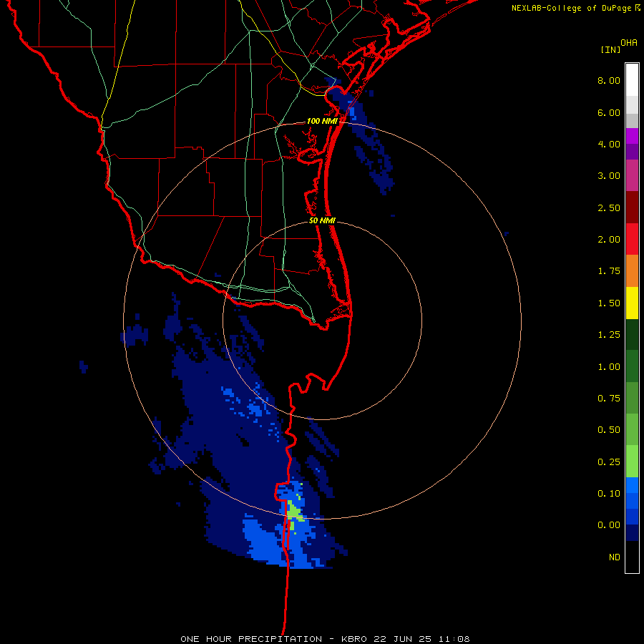Click the 1.25 legend value

pyautogui.click(x=609, y=335)
